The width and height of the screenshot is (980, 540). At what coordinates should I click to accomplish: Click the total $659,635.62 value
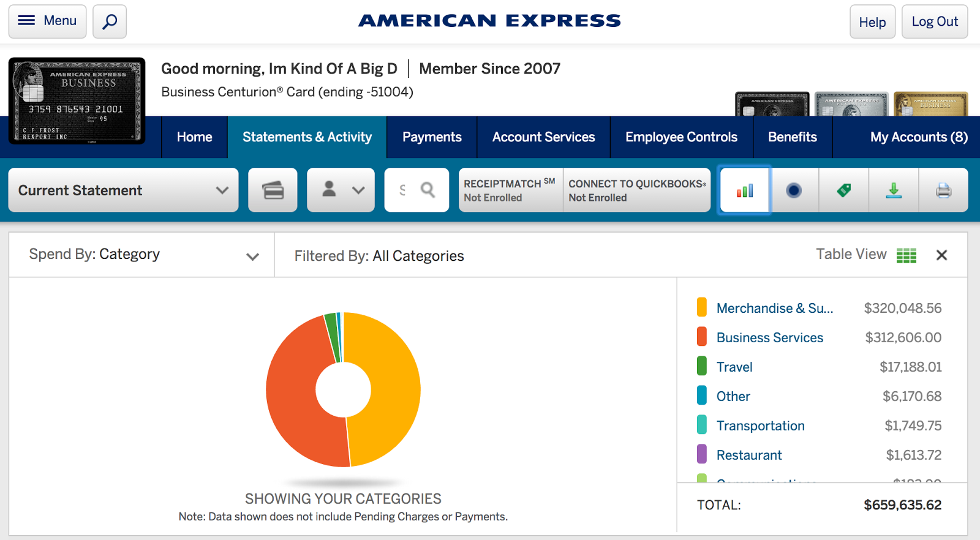coord(903,505)
